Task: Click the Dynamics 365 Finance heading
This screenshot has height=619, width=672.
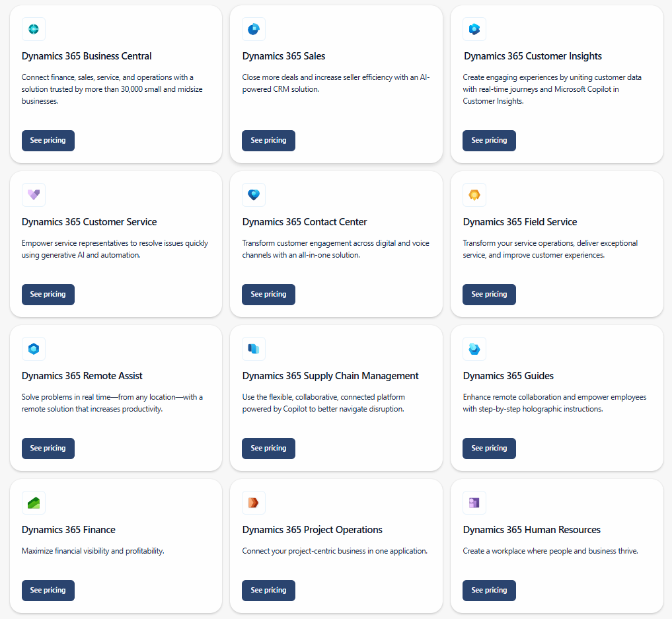Action: click(69, 529)
